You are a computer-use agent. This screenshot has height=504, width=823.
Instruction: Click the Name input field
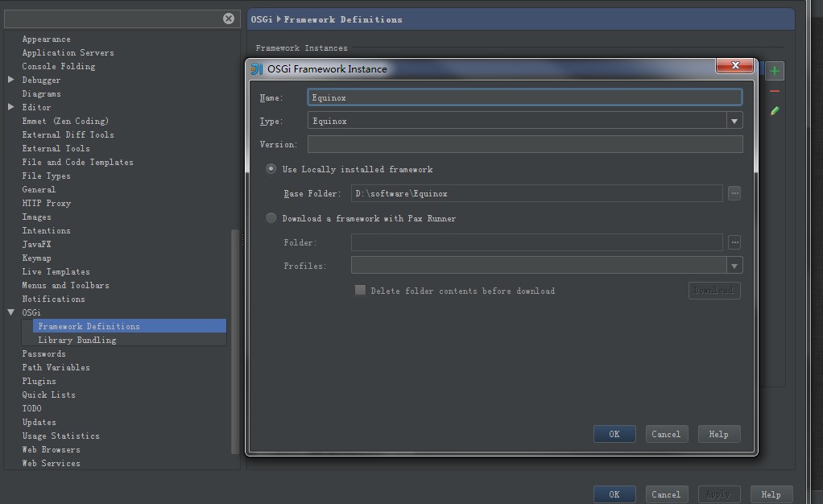click(x=525, y=97)
